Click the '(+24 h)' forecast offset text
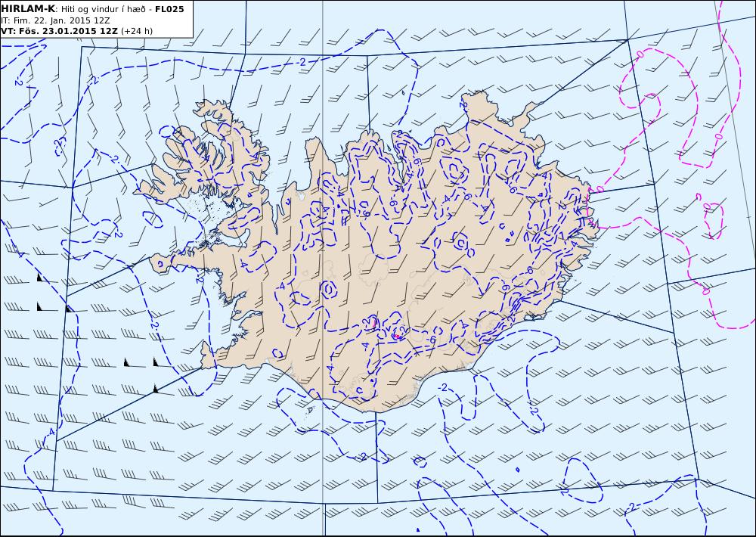Image resolution: width=756 pixels, height=537 pixels. pyautogui.click(x=136, y=31)
